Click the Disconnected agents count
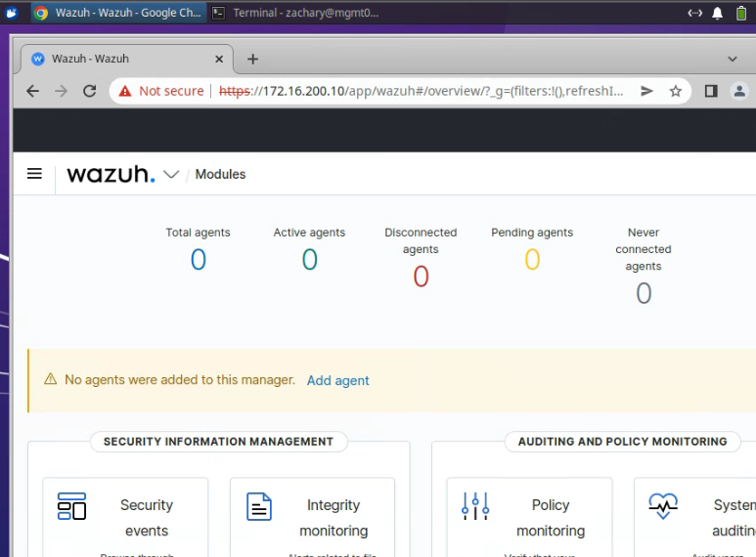756x557 pixels. 421,277
